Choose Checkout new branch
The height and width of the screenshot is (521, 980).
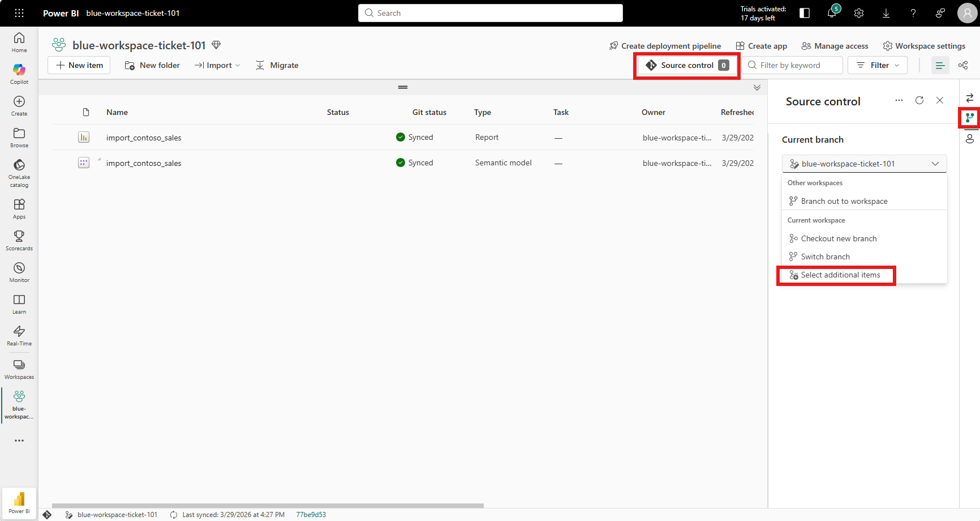[864, 238]
